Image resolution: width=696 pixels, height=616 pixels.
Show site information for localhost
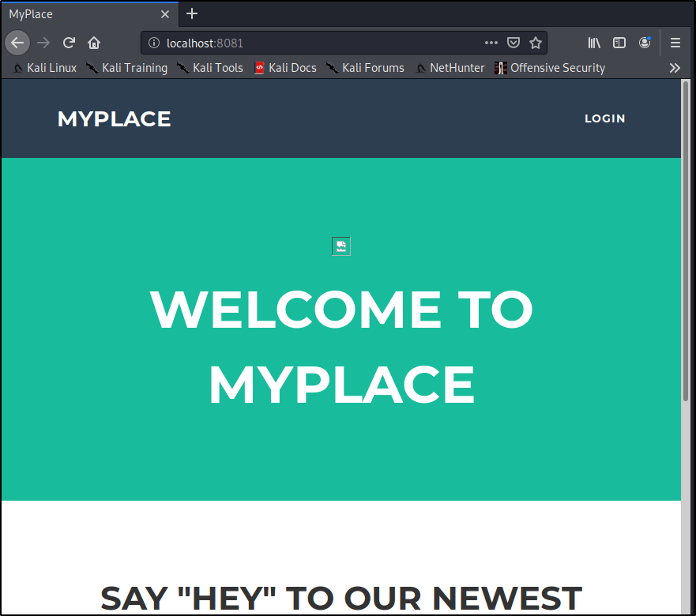[154, 43]
